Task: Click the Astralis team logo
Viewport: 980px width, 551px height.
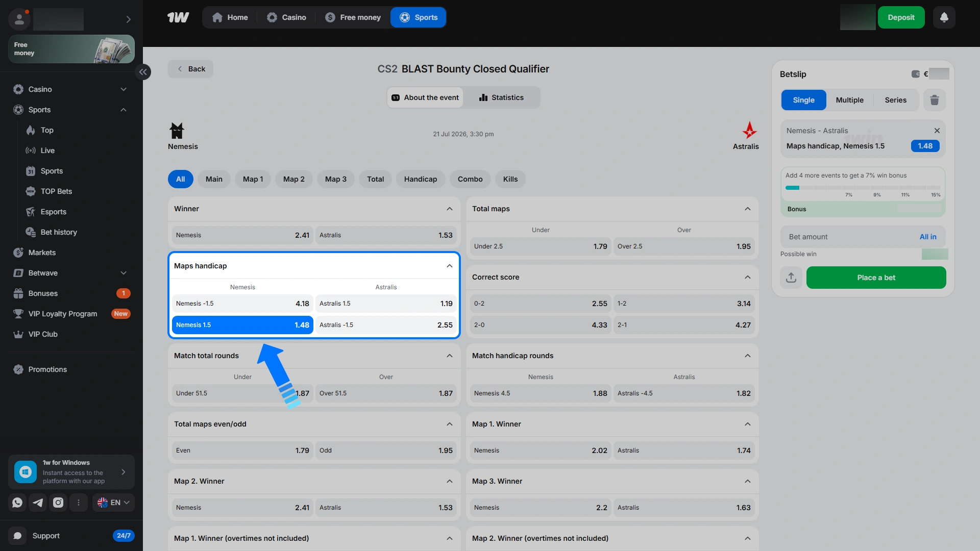Action: tap(749, 131)
